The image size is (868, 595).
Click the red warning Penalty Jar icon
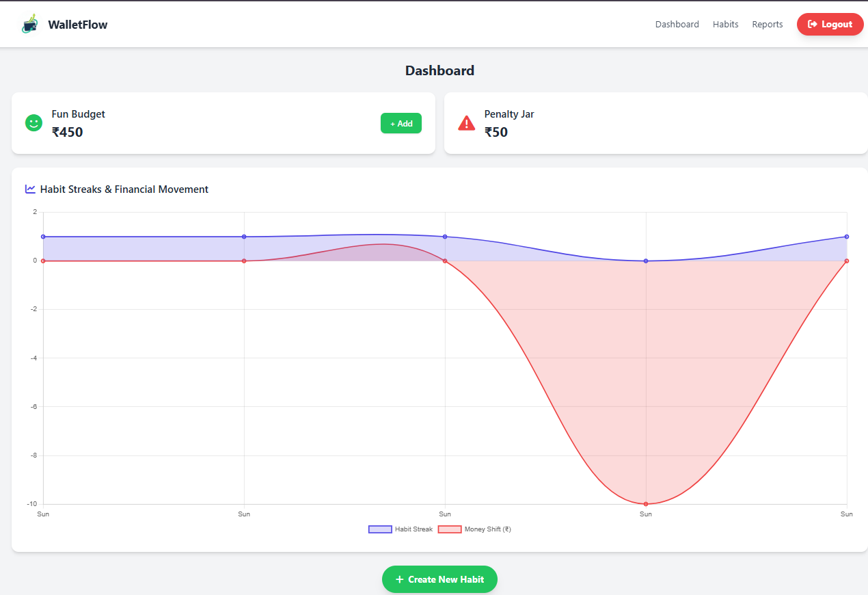pos(466,123)
